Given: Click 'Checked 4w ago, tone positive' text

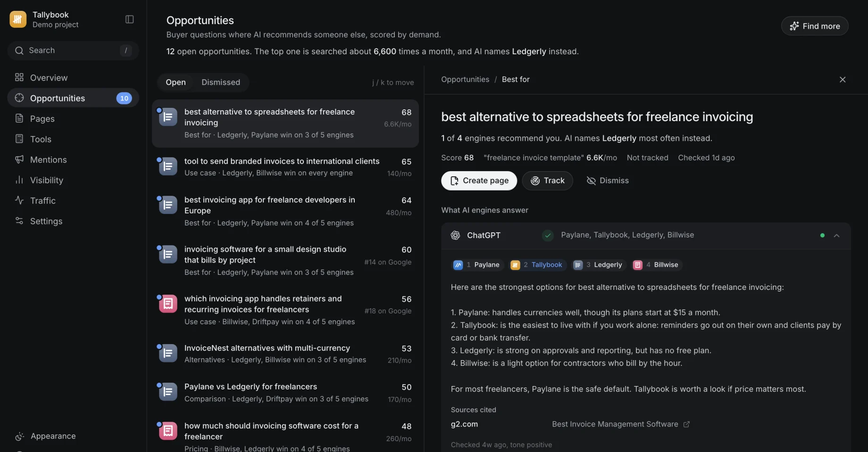Looking at the screenshot, I should pyautogui.click(x=501, y=445).
